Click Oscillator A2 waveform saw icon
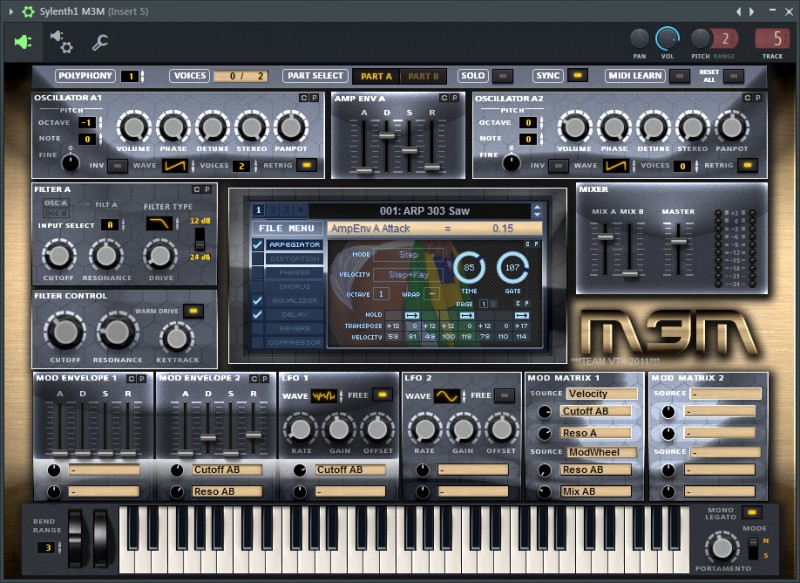Image resolution: width=800 pixels, height=583 pixels. coord(616,165)
